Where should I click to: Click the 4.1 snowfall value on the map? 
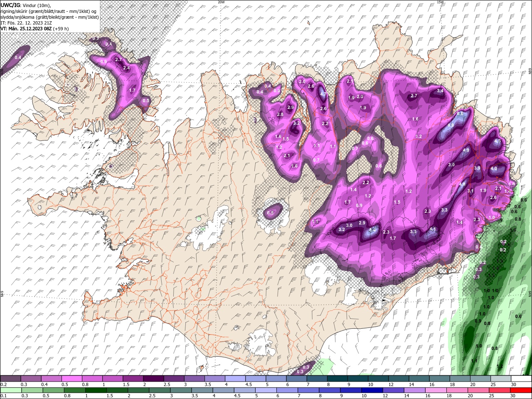(x=432, y=229)
